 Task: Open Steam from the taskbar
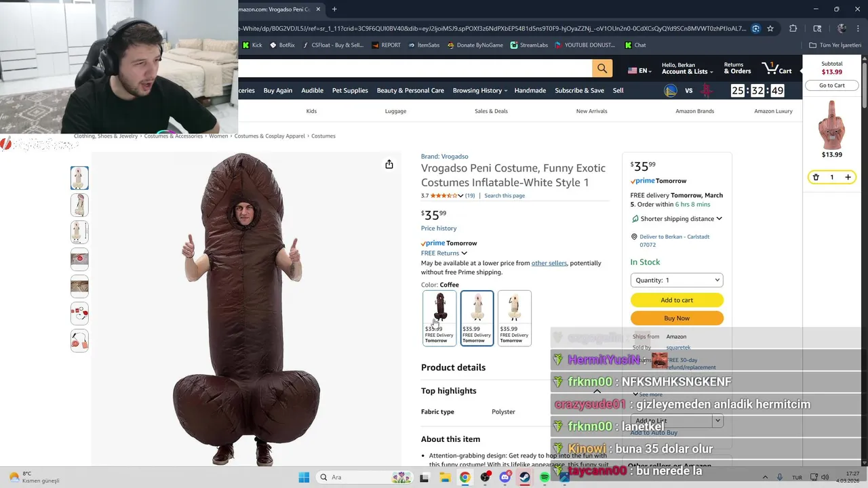pyautogui.click(x=525, y=477)
